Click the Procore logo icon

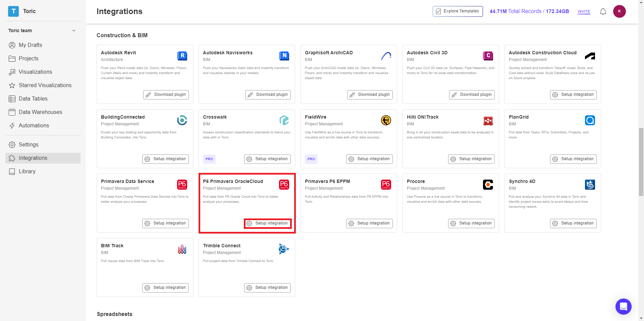tap(488, 184)
